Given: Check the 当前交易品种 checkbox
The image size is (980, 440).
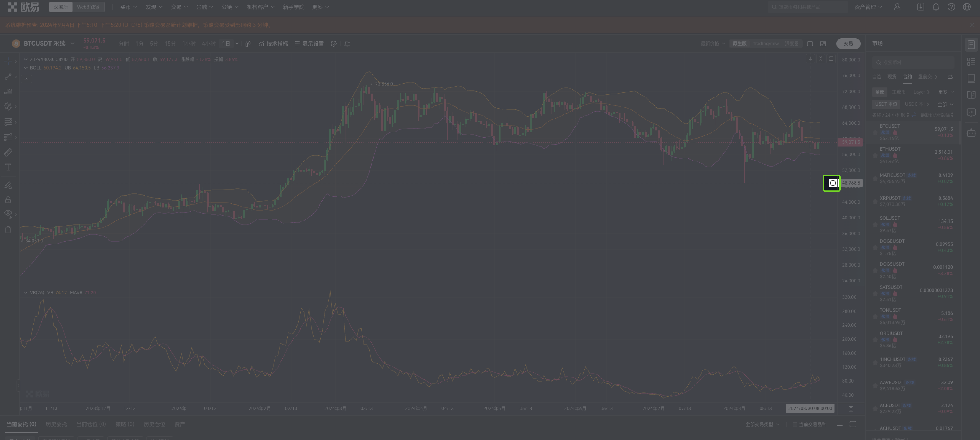Looking at the screenshot, I should tap(795, 424).
